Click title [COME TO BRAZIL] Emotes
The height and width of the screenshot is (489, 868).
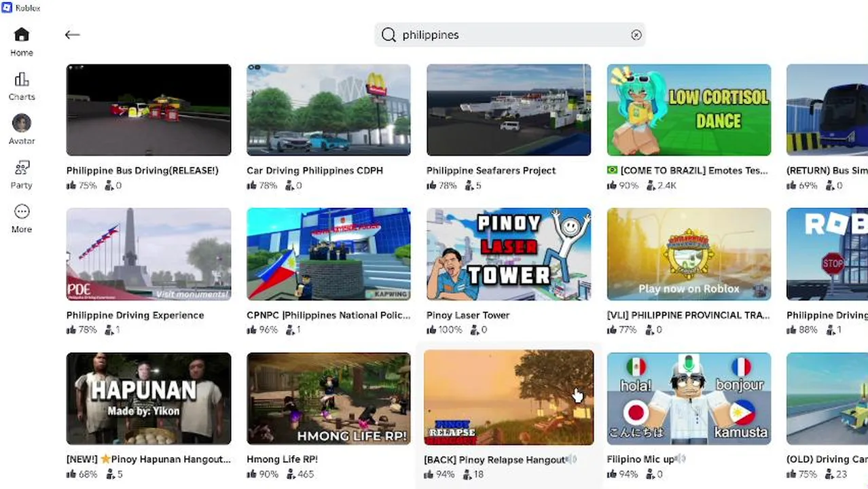(x=687, y=170)
